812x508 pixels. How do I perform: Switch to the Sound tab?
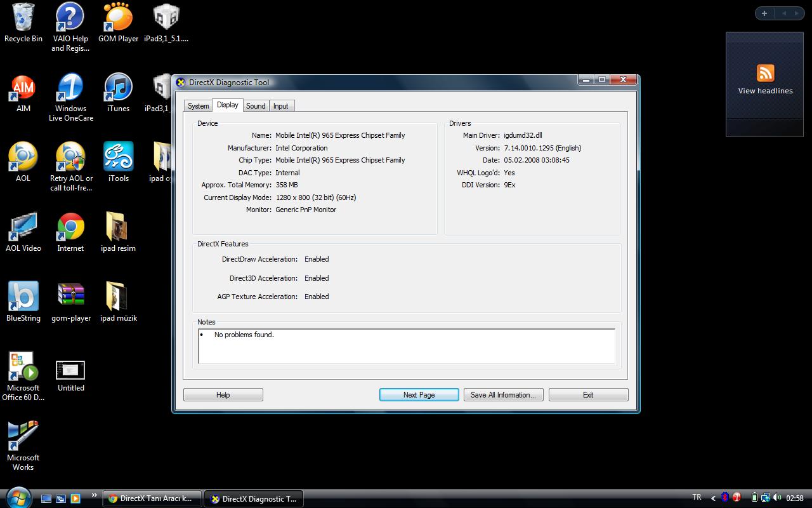[256, 106]
